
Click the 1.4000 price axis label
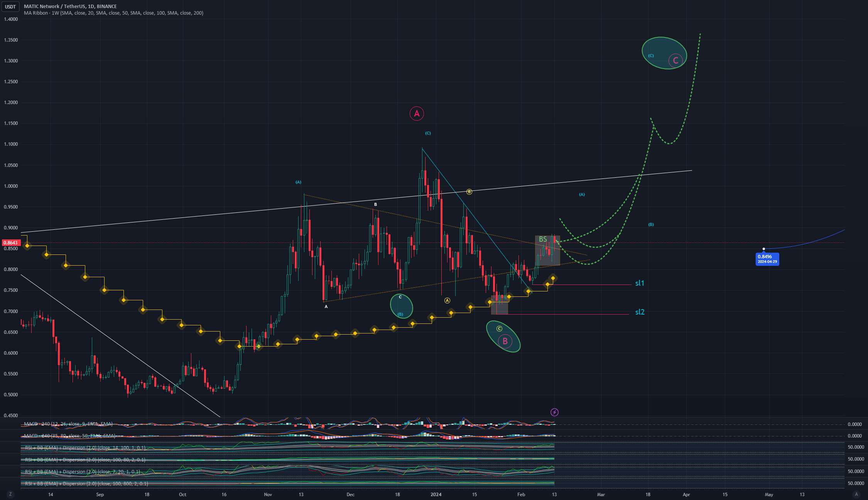(x=11, y=19)
